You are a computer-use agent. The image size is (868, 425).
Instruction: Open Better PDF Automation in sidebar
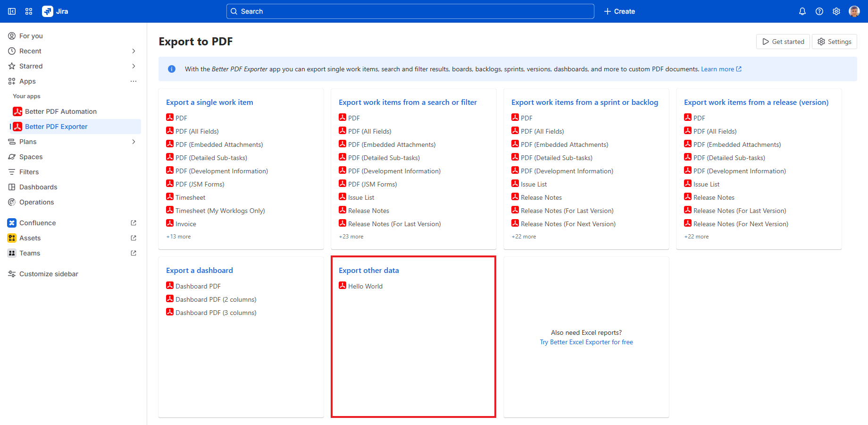(60, 111)
